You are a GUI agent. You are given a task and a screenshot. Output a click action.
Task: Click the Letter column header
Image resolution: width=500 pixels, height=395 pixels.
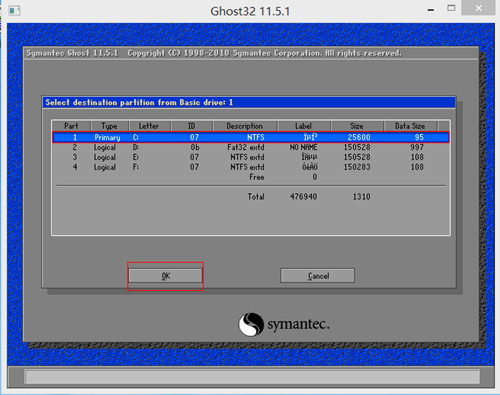149,126
